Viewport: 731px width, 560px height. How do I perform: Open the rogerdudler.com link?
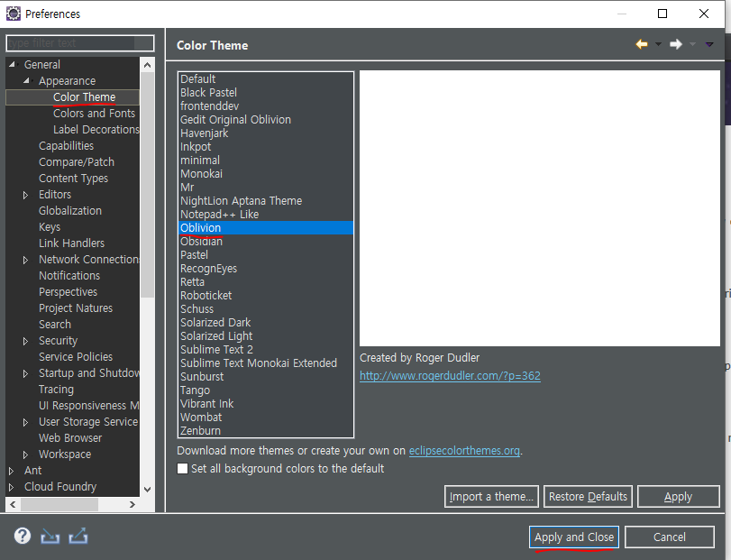[x=450, y=376]
